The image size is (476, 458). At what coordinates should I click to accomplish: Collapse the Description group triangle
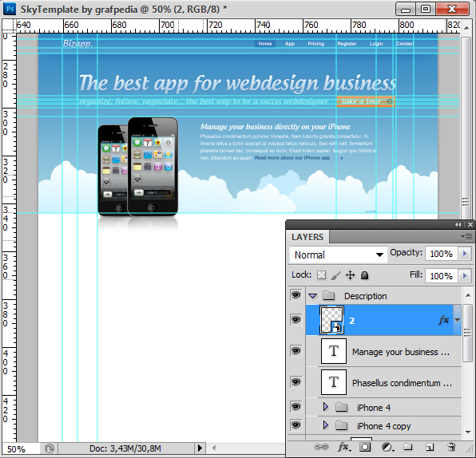(313, 296)
